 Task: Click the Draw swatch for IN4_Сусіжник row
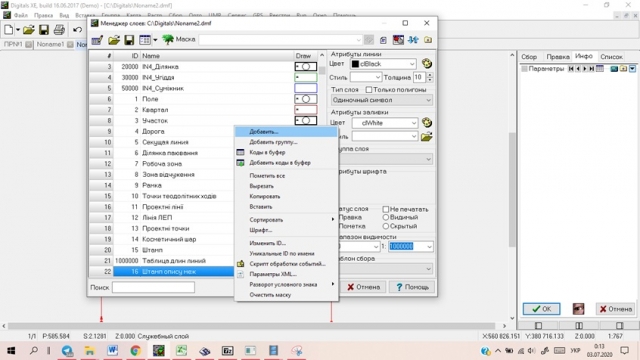click(306, 88)
